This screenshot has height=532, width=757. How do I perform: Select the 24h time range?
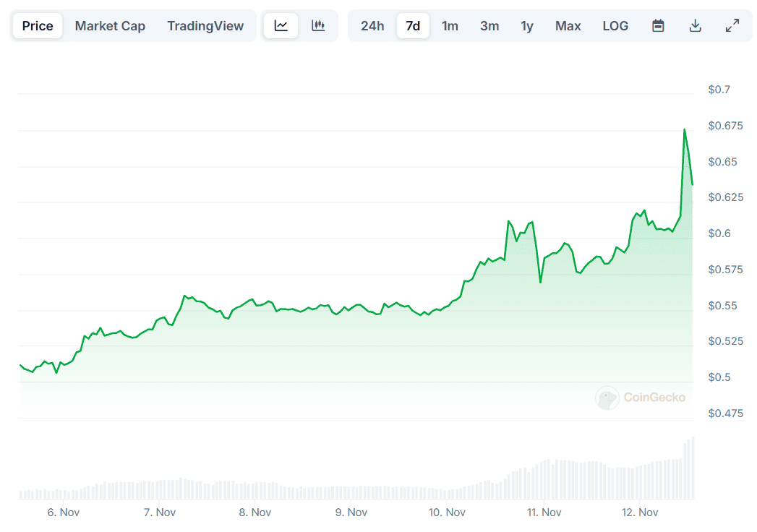pyautogui.click(x=372, y=26)
